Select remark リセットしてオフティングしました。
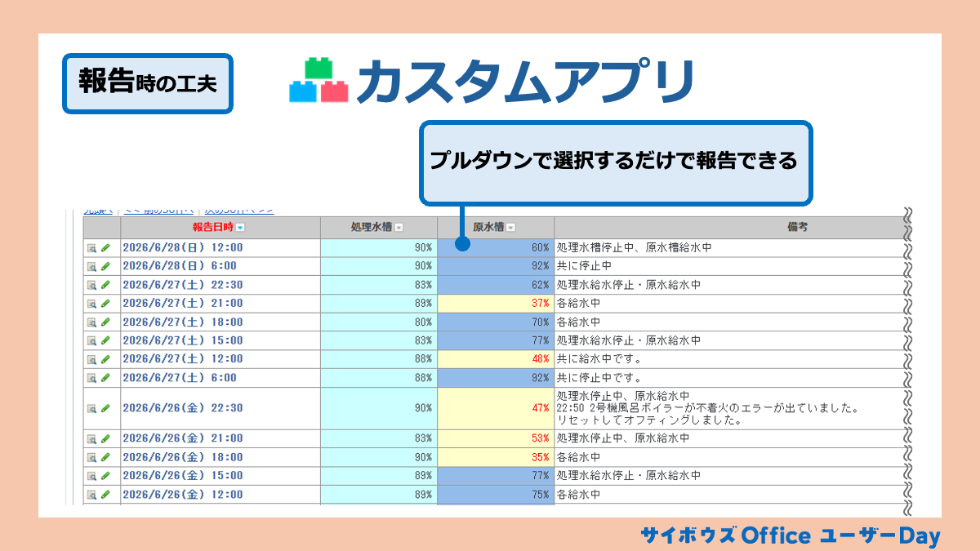 [648, 420]
